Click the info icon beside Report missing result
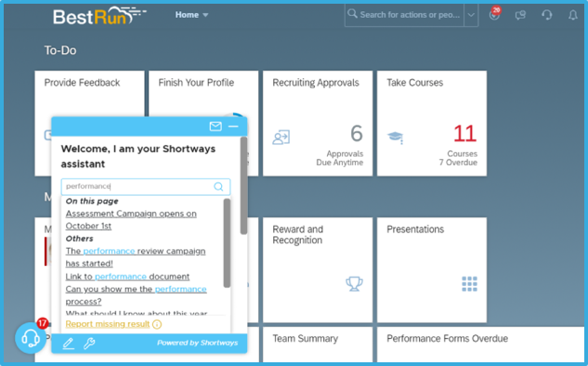588x366 pixels. click(x=157, y=324)
